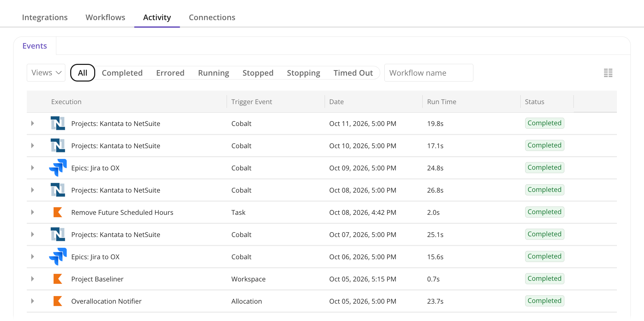Click the Jira icon on Oct 06 row
This screenshot has width=644, height=321.
tap(58, 257)
